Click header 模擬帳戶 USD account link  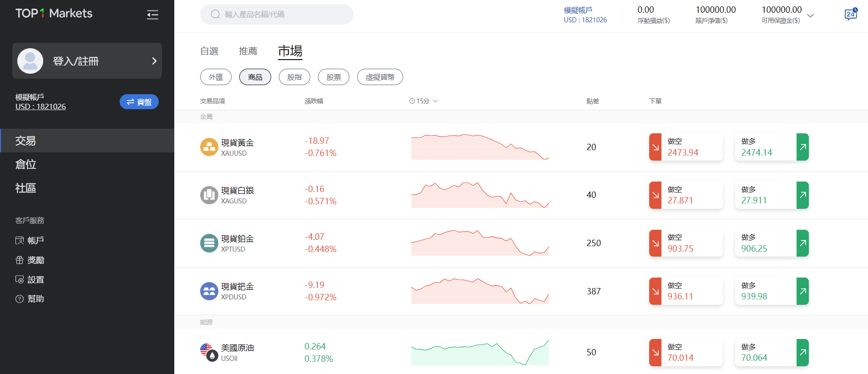pos(585,15)
